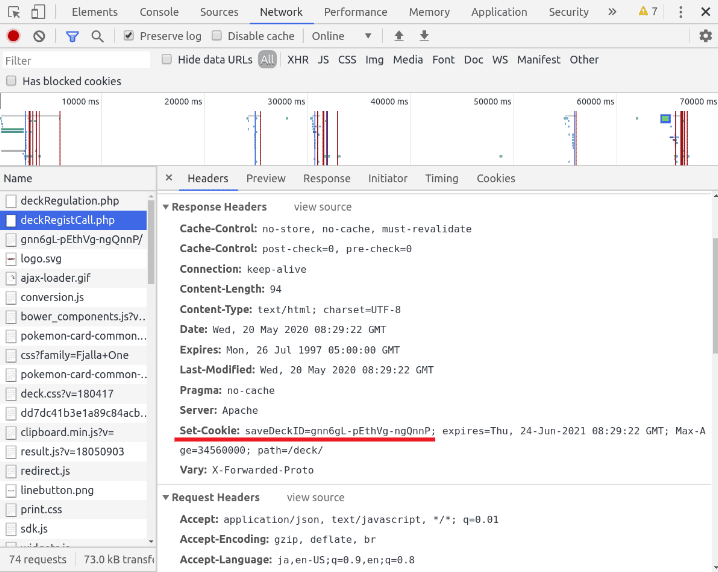Click the request list scrollbar
Screen dimensions: 718x572
151,243
